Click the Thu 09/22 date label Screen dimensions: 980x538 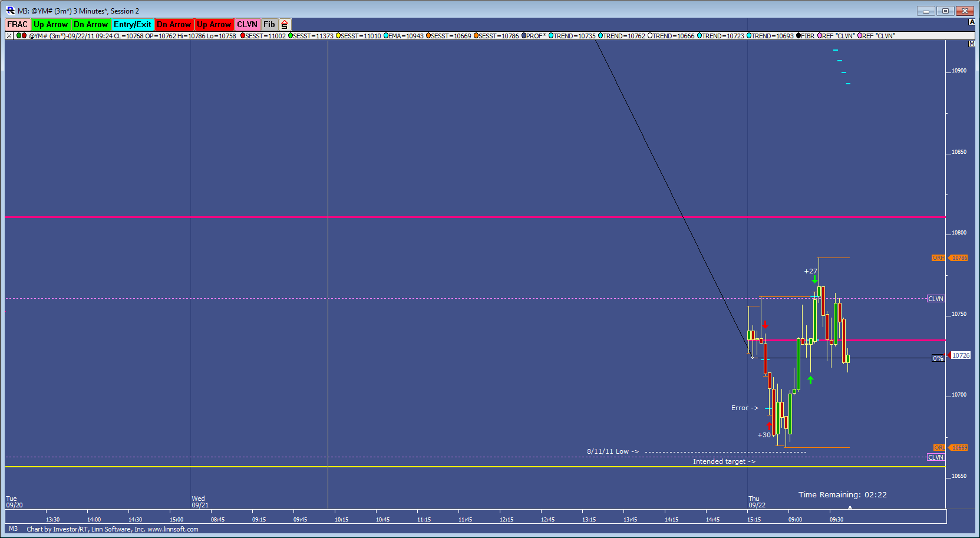(757, 502)
